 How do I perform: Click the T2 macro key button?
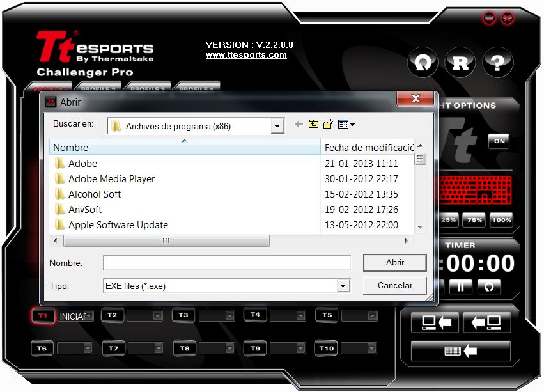(112, 315)
